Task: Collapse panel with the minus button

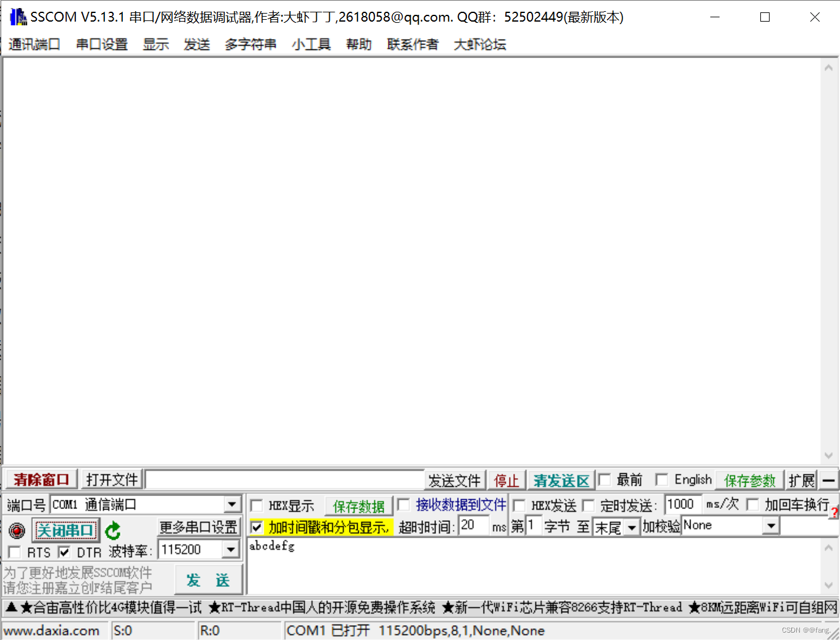Action: click(x=828, y=480)
